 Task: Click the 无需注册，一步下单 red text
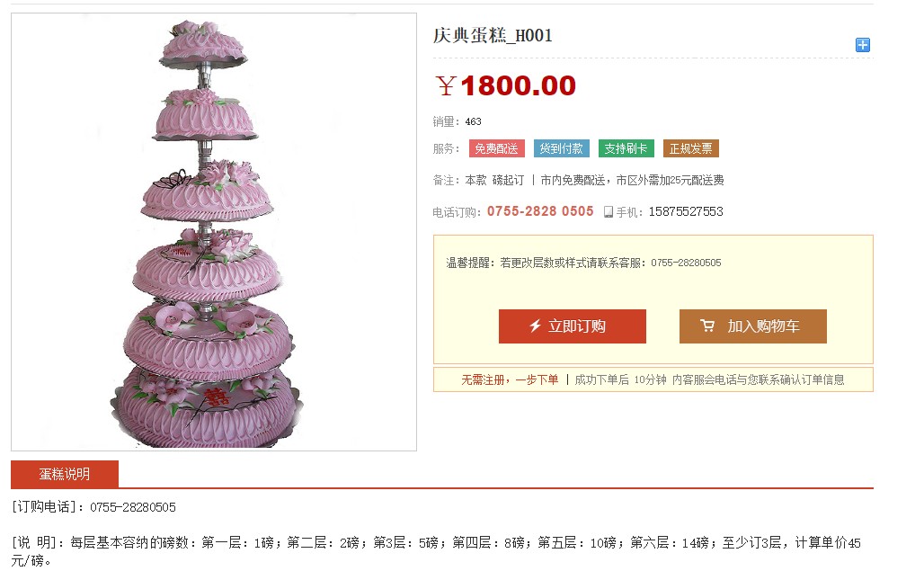click(x=510, y=380)
